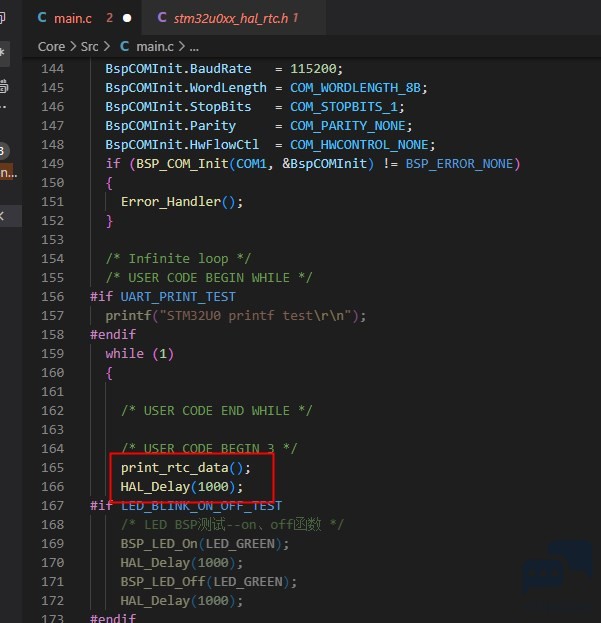Viewport: 601px width, 623px height.
Task: Click BSP_COM_Init call on line 149
Action: (182, 164)
